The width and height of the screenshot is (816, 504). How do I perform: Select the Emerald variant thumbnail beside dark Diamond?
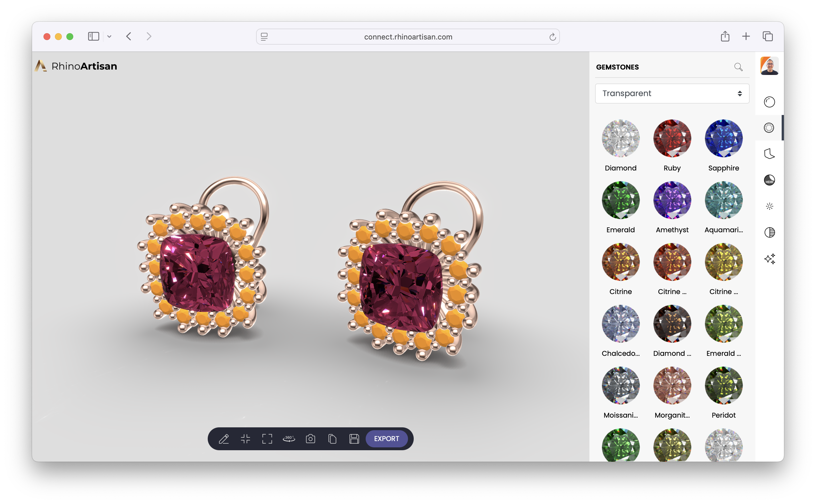click(723, 324)
